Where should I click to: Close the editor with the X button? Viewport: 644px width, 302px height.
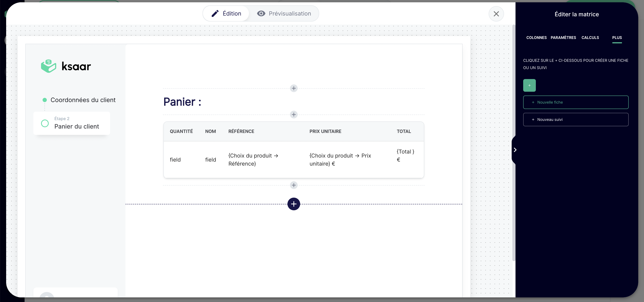point(496,14)
